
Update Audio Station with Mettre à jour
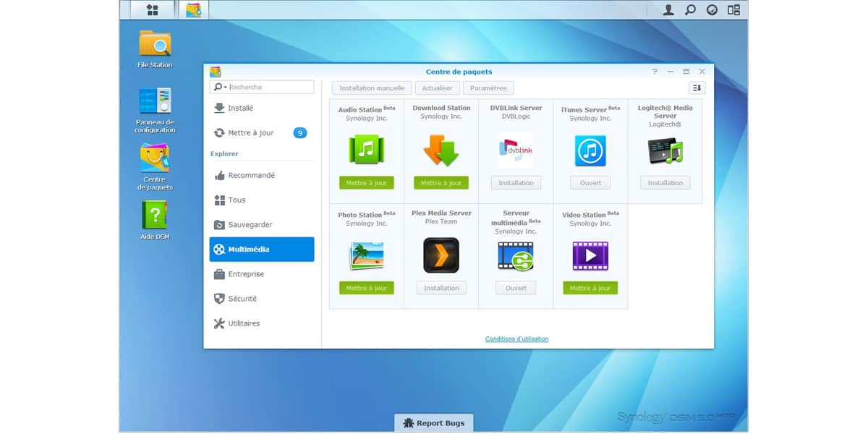tap(366, 183)
